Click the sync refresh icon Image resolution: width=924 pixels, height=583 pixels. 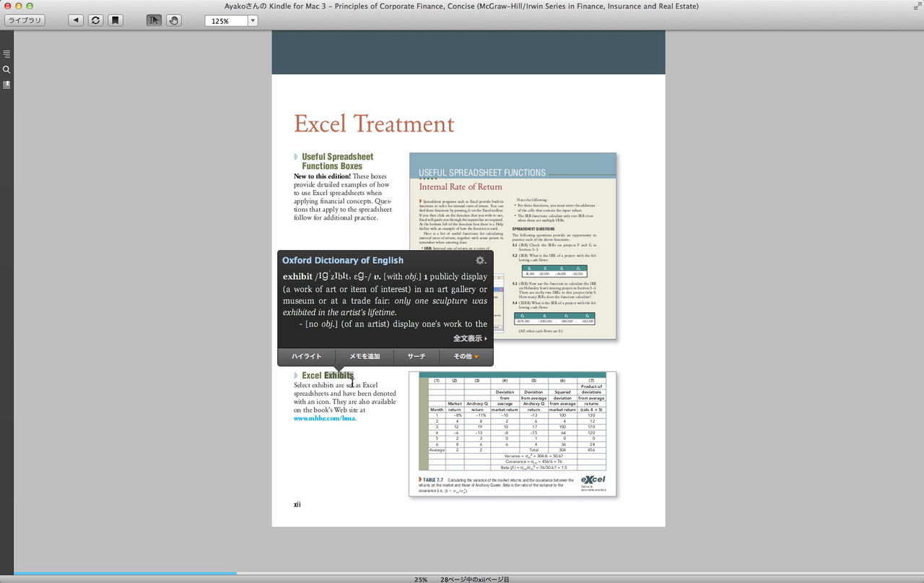point(95,20)
